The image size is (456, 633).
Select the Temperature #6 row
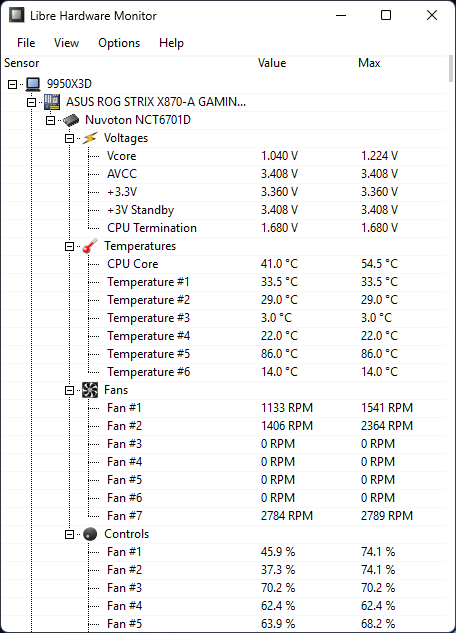coord(224,372)
